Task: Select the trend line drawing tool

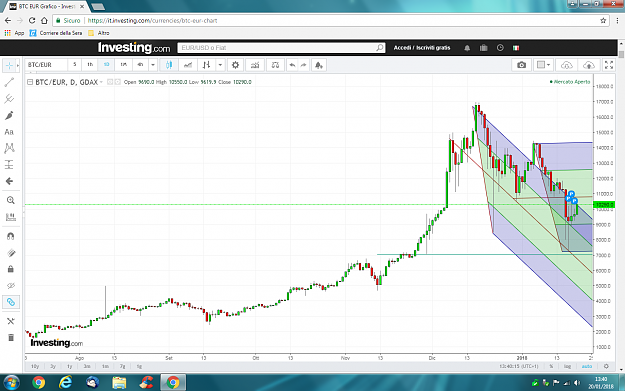Action: 9,83
